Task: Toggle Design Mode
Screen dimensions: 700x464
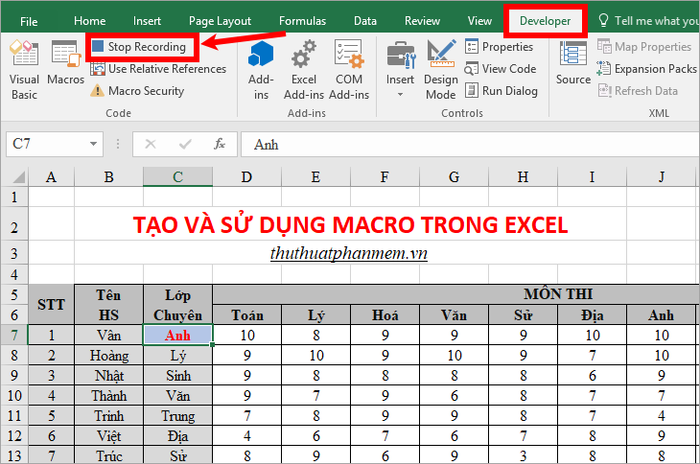Action: (x=441, y=69)
